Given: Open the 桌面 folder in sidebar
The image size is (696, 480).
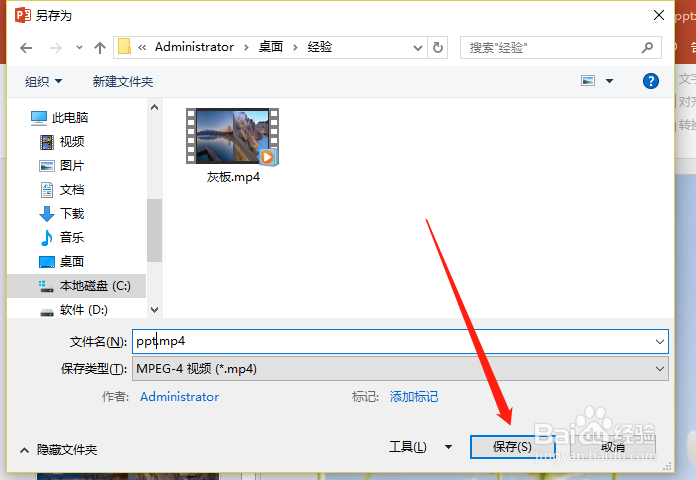Looking at the screenshot, I should tap(62, 262).
